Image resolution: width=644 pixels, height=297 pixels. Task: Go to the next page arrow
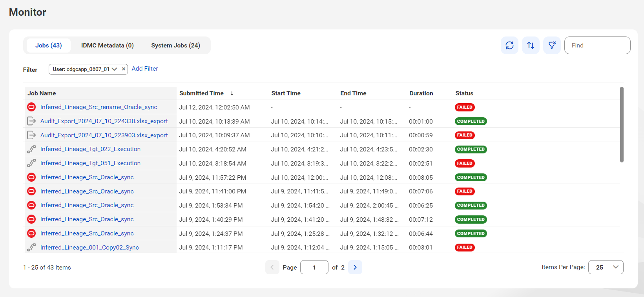click(x=355, y=267)
